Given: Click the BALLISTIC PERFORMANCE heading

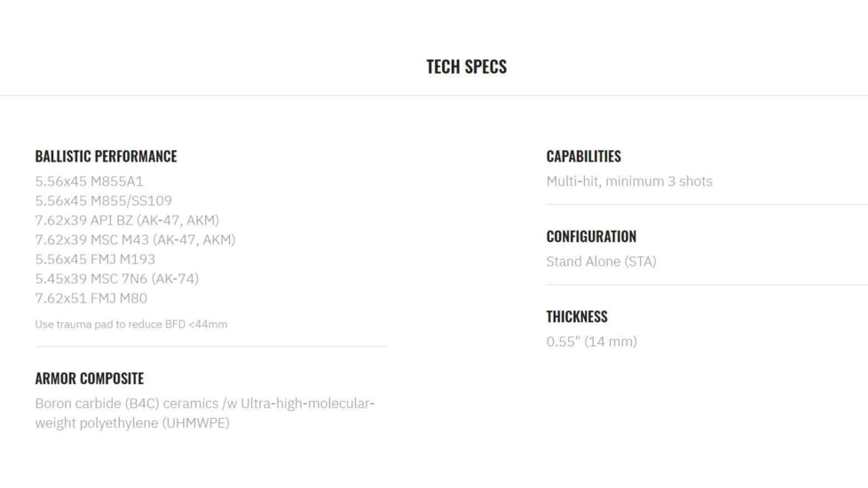Looking at the screenshot, I should pos(106,156).
